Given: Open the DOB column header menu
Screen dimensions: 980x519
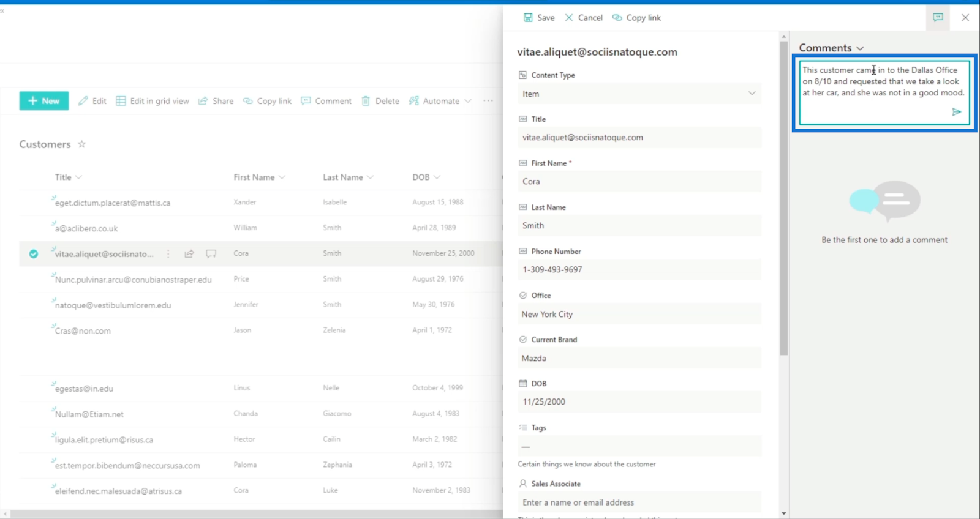Looking at the screenshot, I should [x=426, y=177].
